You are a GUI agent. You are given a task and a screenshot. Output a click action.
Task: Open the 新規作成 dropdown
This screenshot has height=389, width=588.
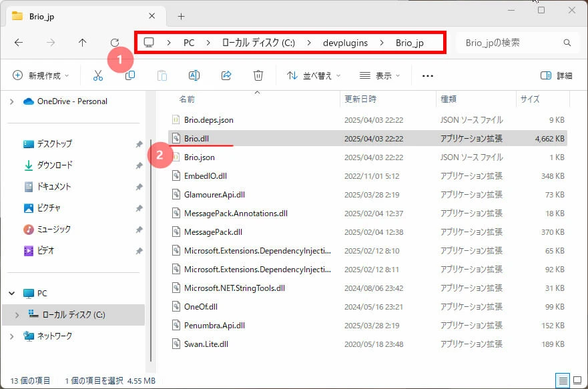coord(41,75)
